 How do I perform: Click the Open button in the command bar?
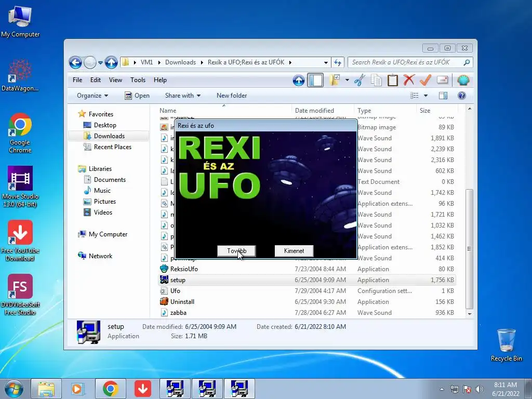(x=137, y=96)
